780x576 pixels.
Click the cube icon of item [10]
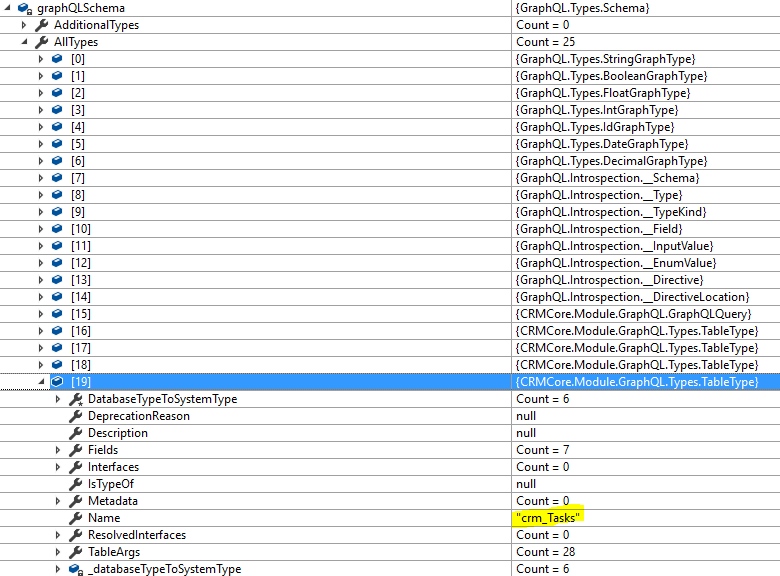pyautogui.click(x=57, y=229)
